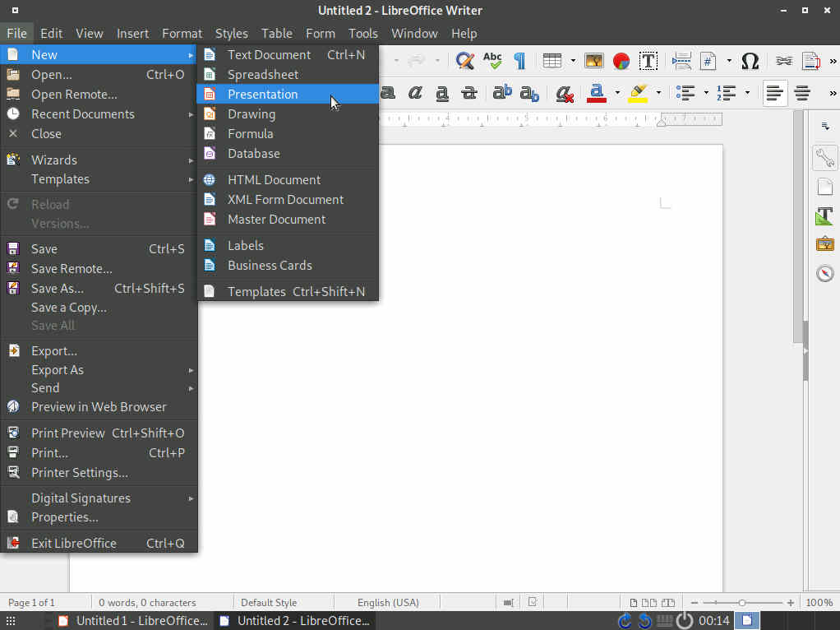Apply the yellow highlighting color
840x630 pixels.
click(x=638, y=93)
